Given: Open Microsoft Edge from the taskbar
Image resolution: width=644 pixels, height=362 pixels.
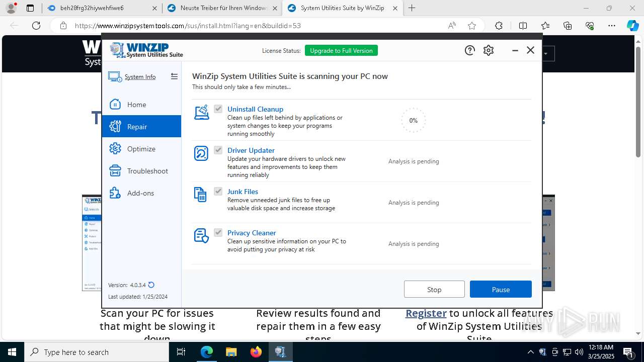Looking at the screenshot, I should click(x=207, y=352).
